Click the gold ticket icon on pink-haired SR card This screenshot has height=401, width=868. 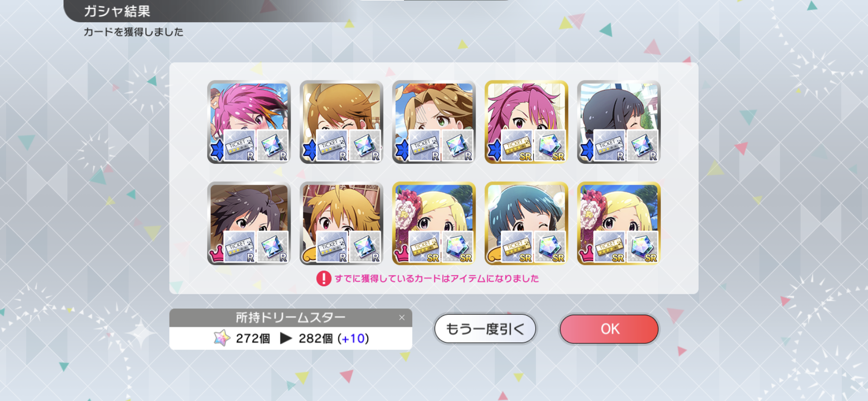click(517, 145)
